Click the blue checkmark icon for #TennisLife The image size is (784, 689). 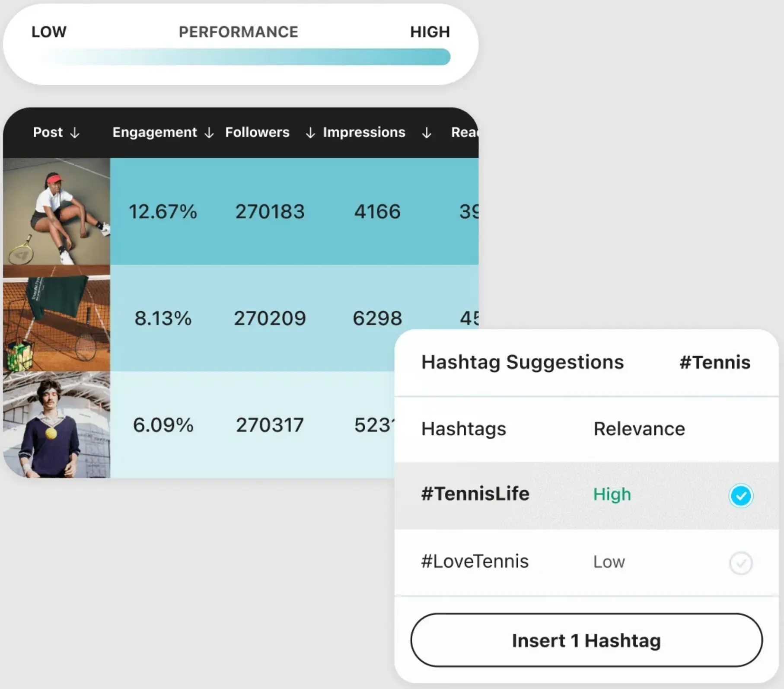click(x=741, y=496)
